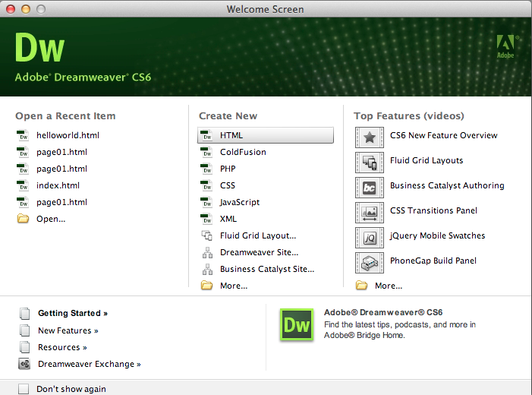This screenshot has width=532, height=395.
Task: Click the Business Catalyst Authoring bc icon
Action: [369, 187]
